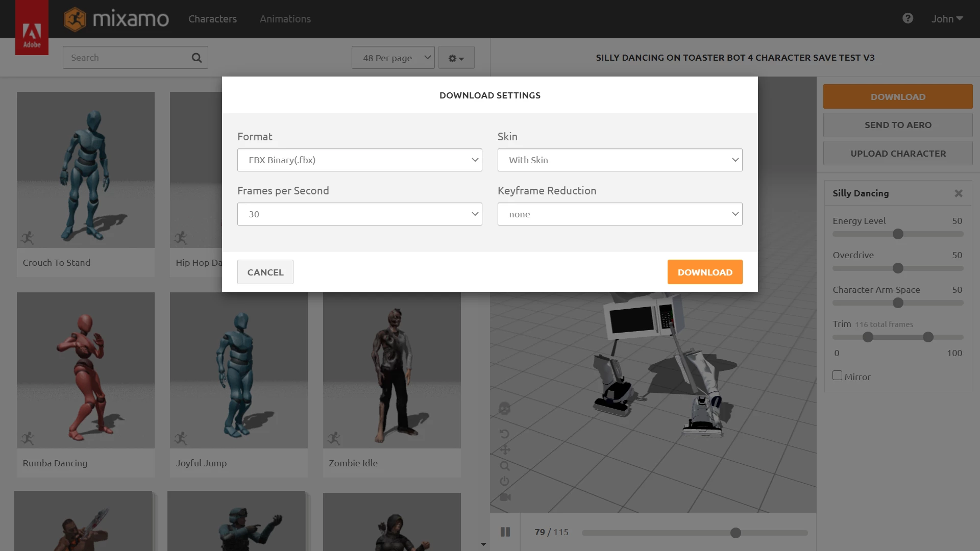Toggle the skeleton view skull icon
The height and width of the screenshot is (551, 980).
click(504, 409)
